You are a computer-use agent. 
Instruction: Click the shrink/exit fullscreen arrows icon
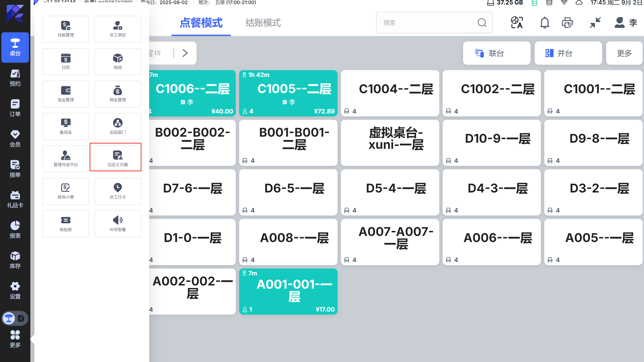point(595,23)
